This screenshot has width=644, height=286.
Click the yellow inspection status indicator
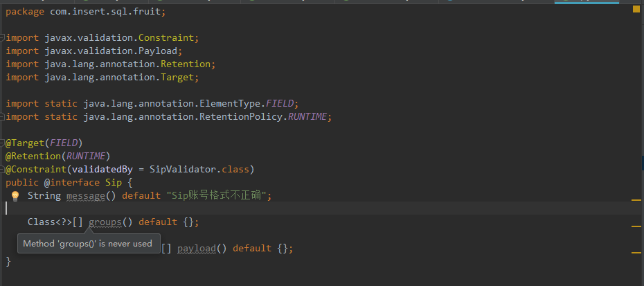click(x=636, y=10)
